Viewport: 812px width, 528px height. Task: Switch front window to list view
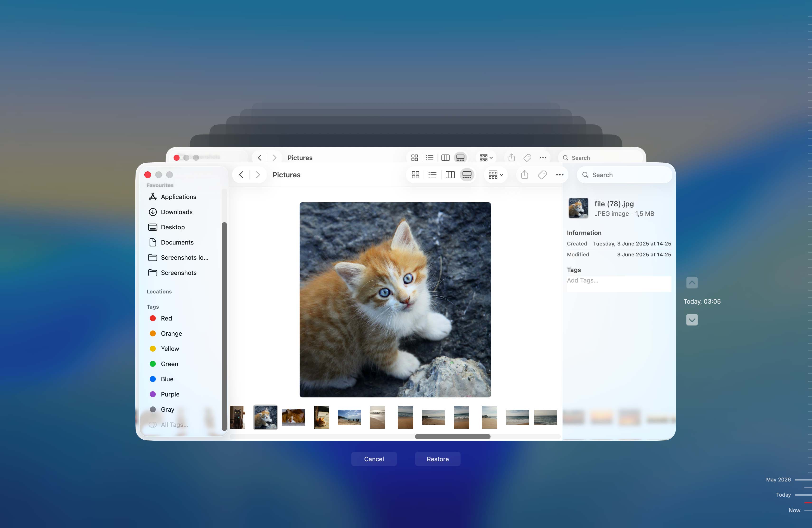coord(432,175)
